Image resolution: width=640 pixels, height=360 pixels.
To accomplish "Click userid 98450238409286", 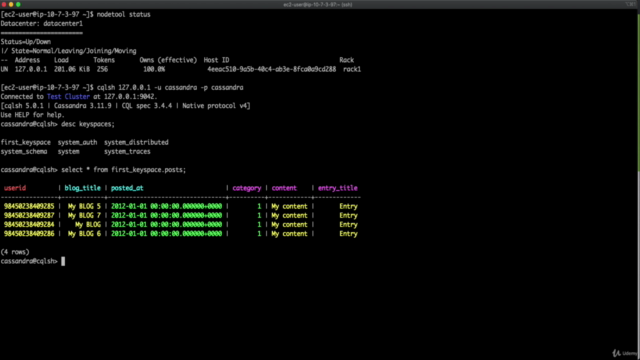I will click(29, 234).
